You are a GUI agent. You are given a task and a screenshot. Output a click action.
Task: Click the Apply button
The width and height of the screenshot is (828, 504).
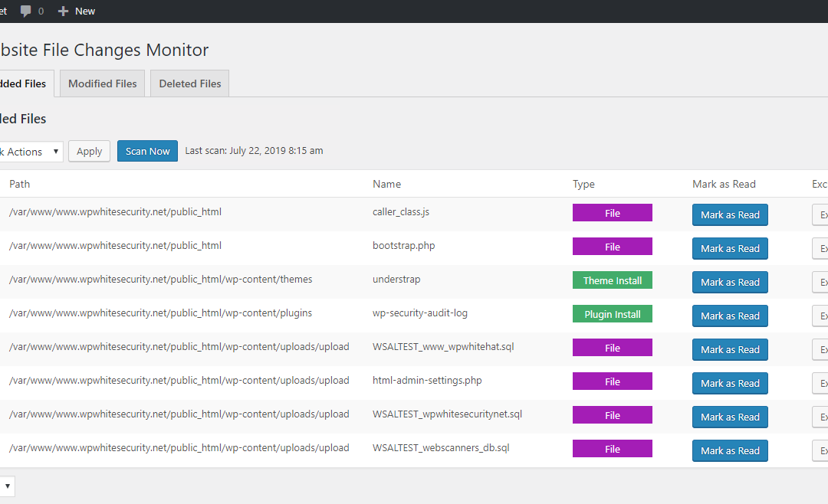coord(88,151)
